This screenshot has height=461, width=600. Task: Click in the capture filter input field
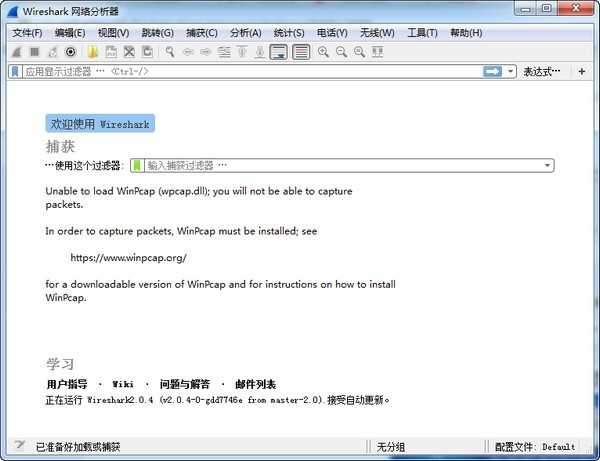[x=343, y=165]
